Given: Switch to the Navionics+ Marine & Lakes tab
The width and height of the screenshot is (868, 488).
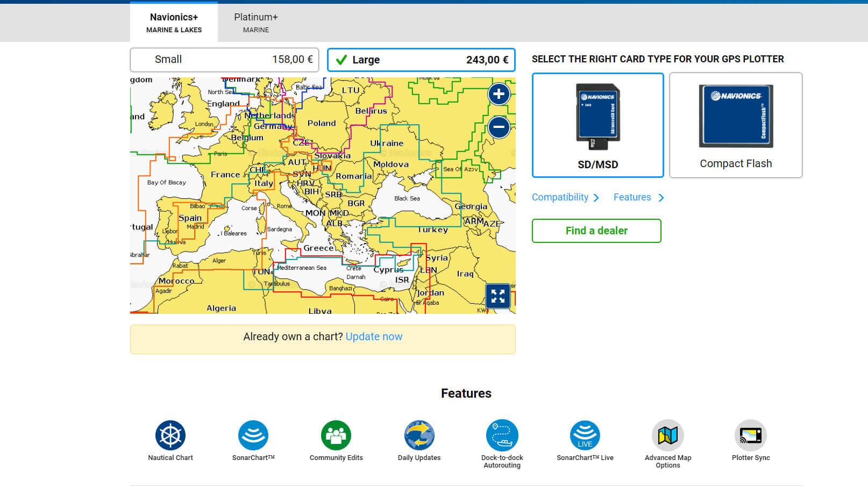Looking at the screenshot, I should pyautogui.click(x=174, y=23).
